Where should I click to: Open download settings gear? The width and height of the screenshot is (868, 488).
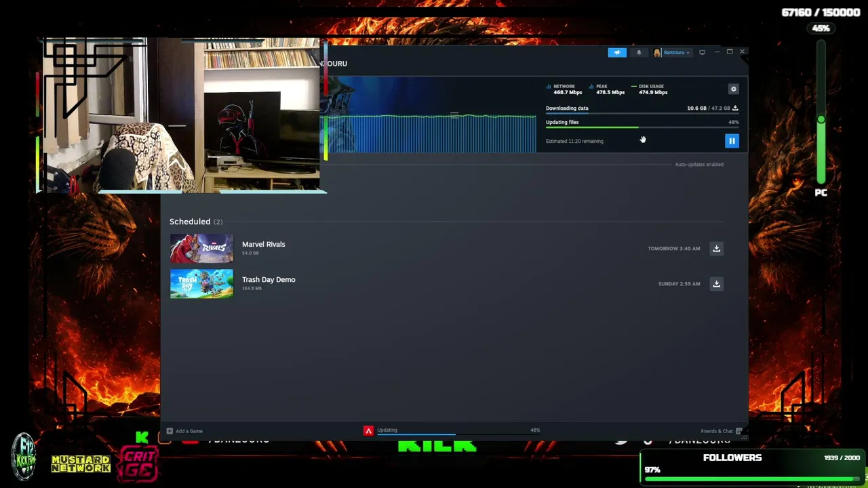coord(733,89)
